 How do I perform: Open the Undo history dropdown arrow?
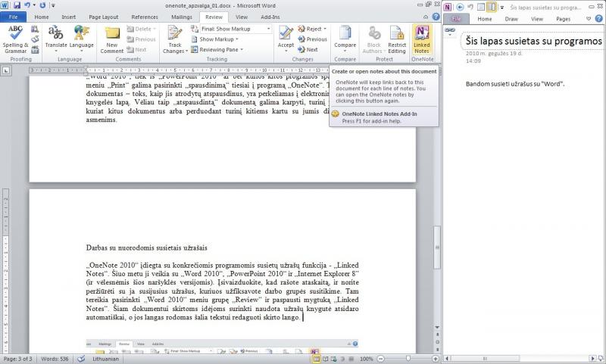pos(34,5)
